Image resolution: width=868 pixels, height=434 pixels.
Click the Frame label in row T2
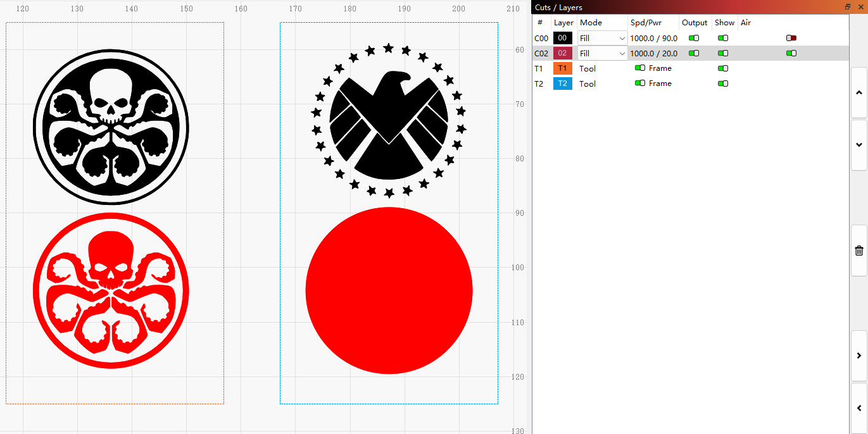pyautogui.click(x=660, y=83)
